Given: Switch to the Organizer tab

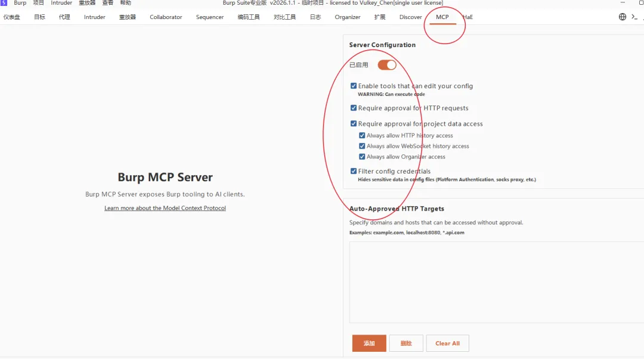Looking at the screenshot, I should [348, 17].
